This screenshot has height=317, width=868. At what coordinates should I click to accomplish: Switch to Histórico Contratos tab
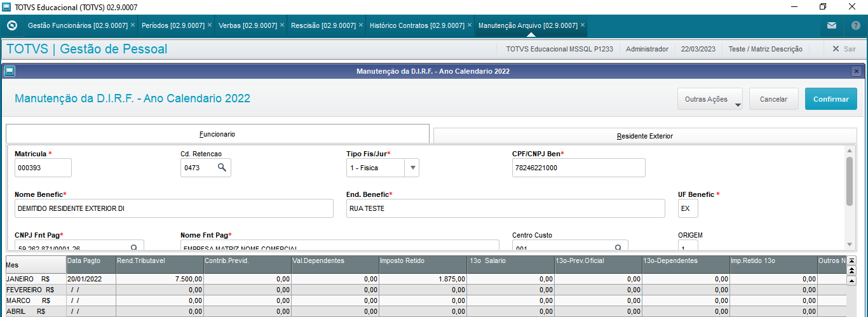417,25
